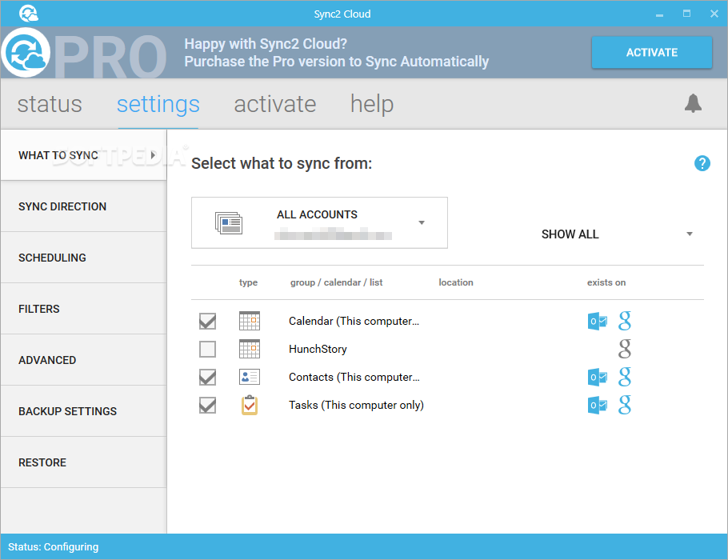The image size is (728, 560).
Task: Click the Sync2 Cloud title bar logo
Action: 29,14
